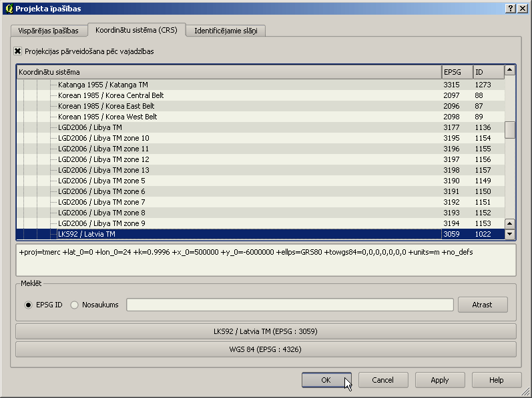Screen dimensions: 532x398
Task: Click the scroll up arrow at the list's top
Action: pos(510,71)
